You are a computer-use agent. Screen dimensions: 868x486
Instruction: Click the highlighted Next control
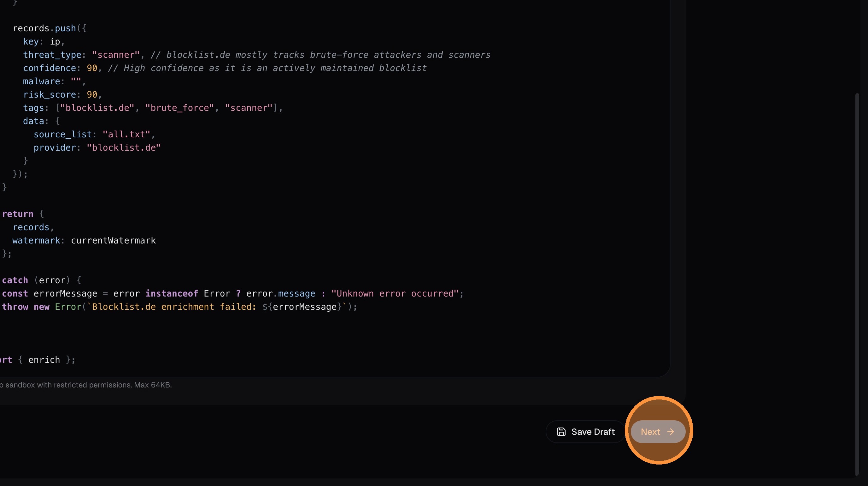tap(657, 432)
